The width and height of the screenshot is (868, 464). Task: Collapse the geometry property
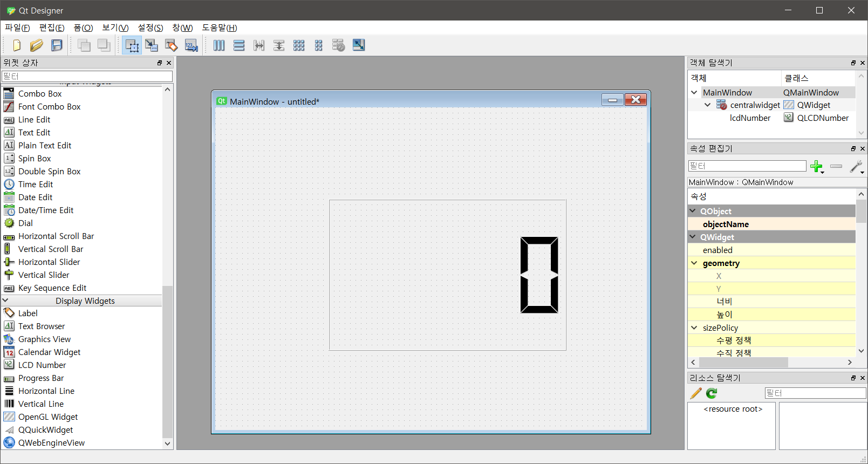point(694,263)
